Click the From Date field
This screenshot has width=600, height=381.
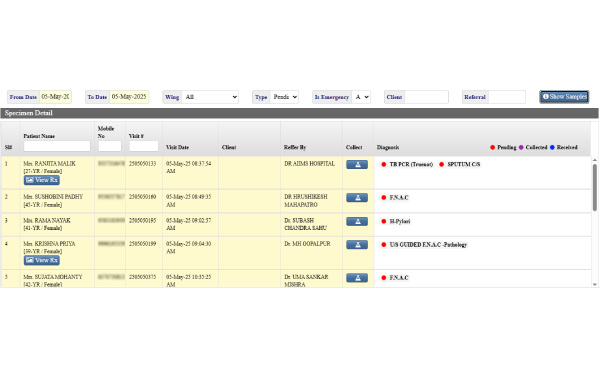pyautogui.click(x=55, y=97)
